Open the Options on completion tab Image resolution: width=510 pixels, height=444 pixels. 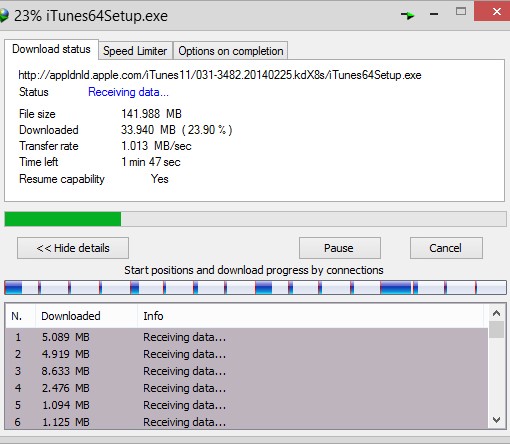coord(231,51)
